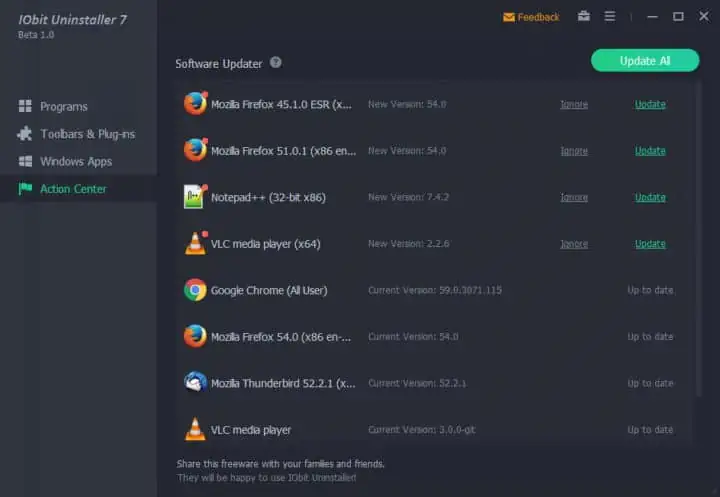Click the Programs grid icon
Viewport: 720px width, 497px height.
point(25,106)
